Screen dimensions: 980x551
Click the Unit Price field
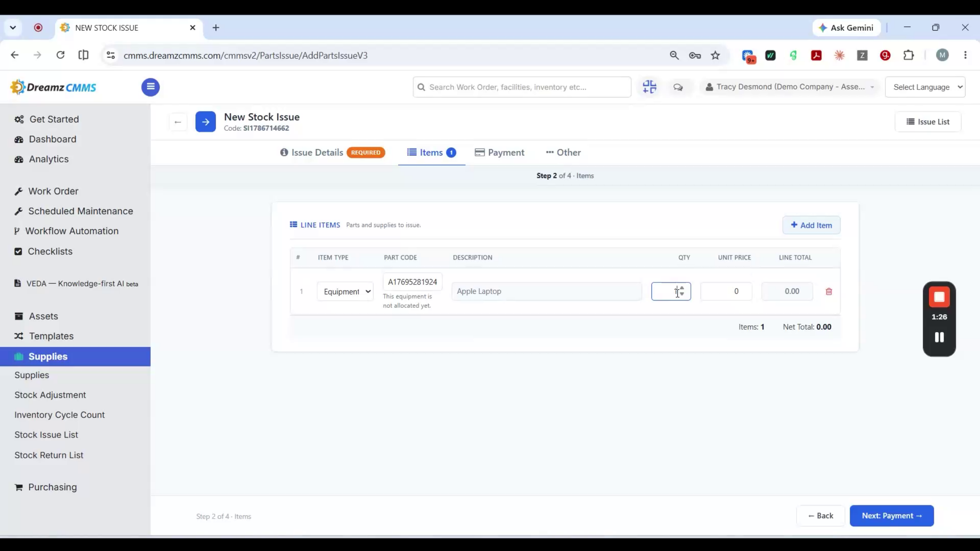pyautogui.click(x=726, y=291)
